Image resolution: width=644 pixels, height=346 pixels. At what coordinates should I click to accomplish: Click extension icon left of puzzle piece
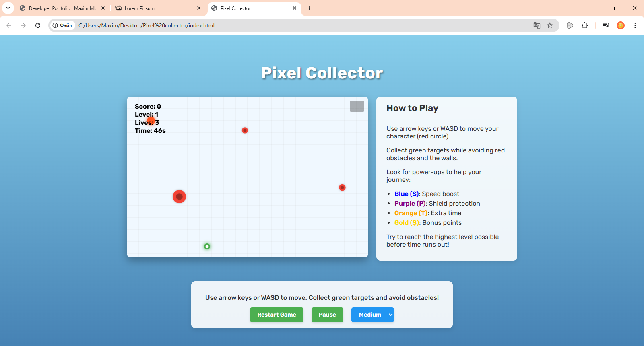(x=570, y=25)
